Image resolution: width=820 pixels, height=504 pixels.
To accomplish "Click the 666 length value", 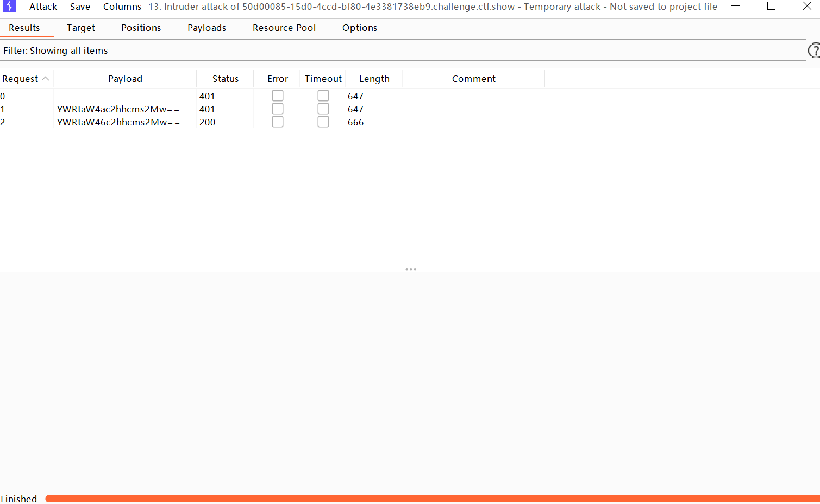I will tap(356, 122).
